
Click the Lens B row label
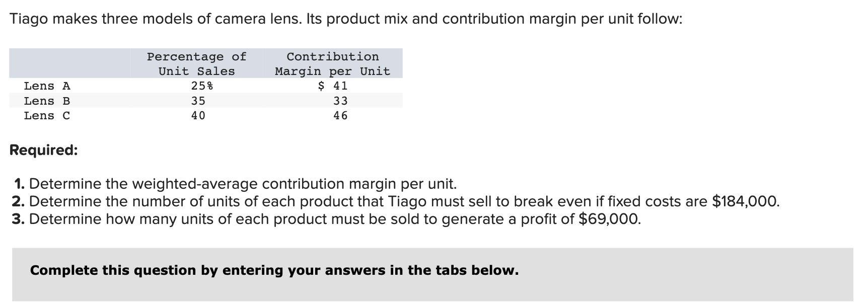pyautogui.click(x=47, y=101)
